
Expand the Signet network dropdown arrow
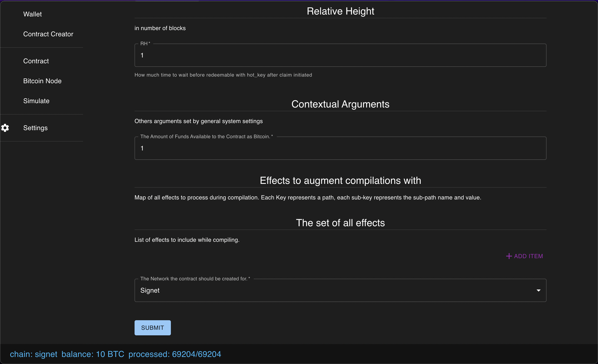click(538, 290)
